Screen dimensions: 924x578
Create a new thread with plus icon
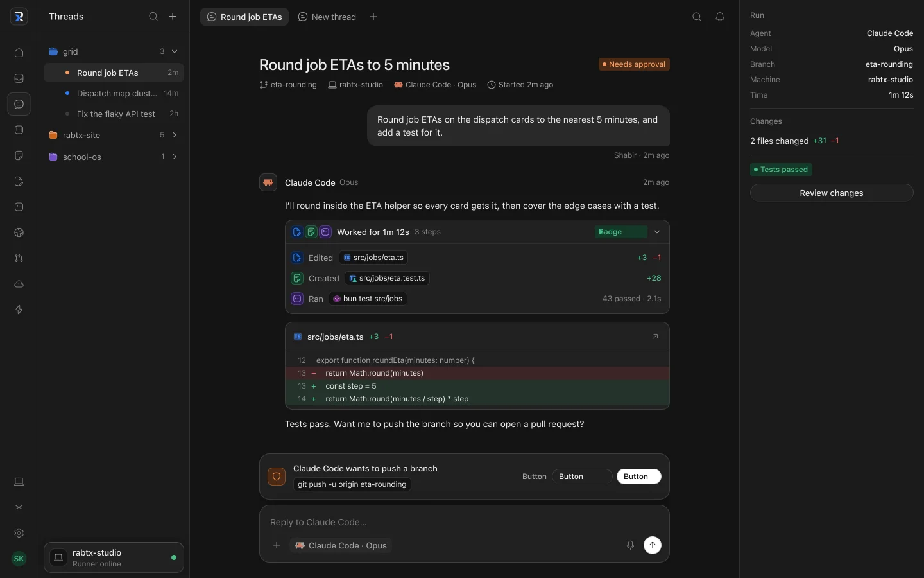pos(173,17)
